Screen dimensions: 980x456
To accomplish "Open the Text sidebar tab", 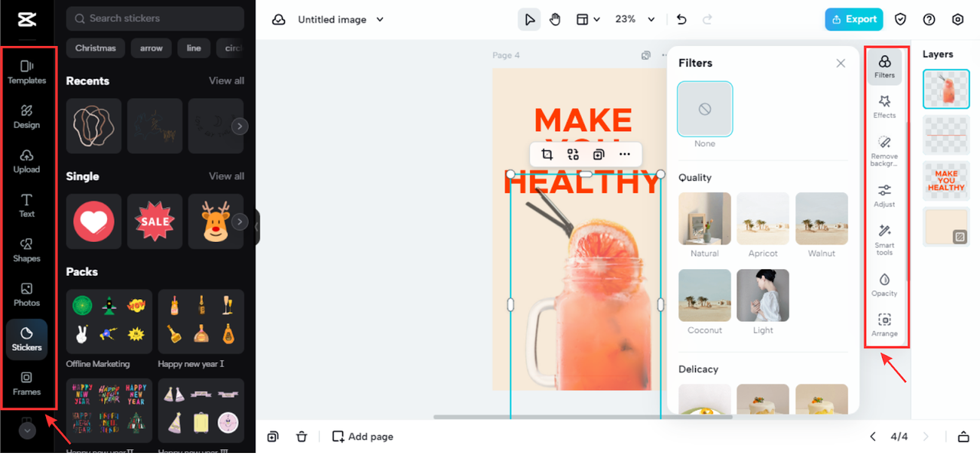I will click(x=27, y=205).
